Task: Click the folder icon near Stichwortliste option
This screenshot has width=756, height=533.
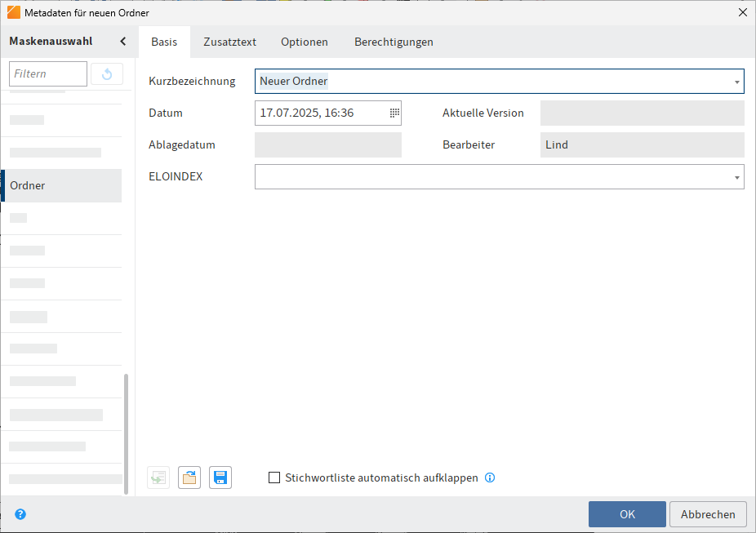Action: [189, 477]
